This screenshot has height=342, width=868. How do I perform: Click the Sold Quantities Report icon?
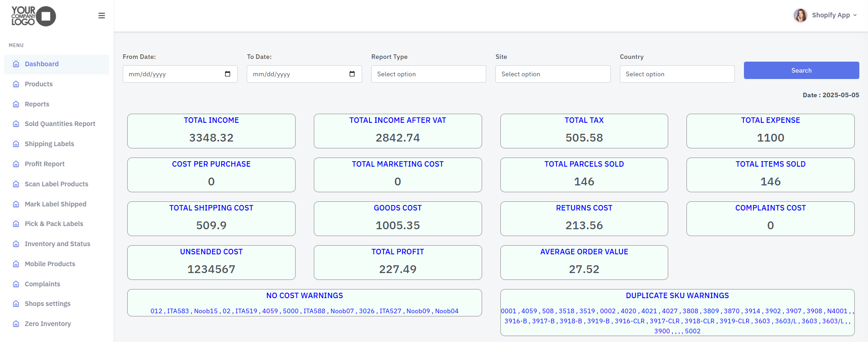16,124
